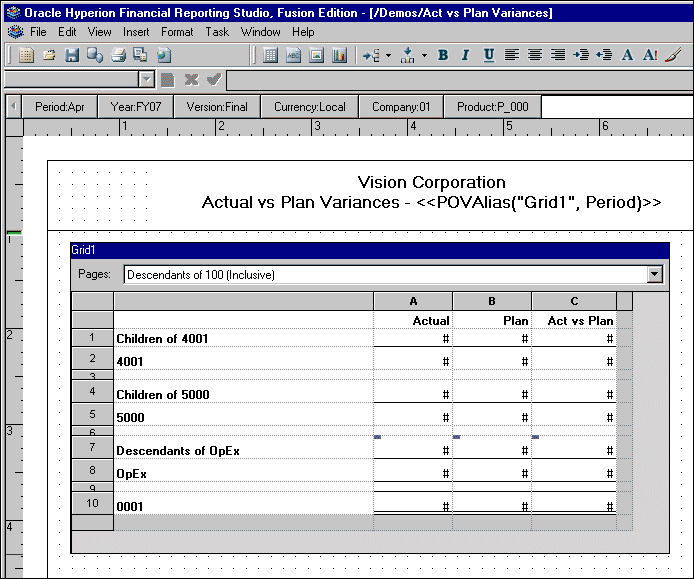Align text right
694x579 pixels.
558,55
